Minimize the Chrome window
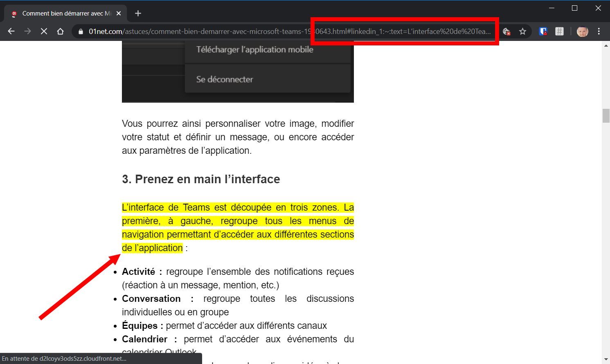Viewport: 610px width, 364px height. 551,8
